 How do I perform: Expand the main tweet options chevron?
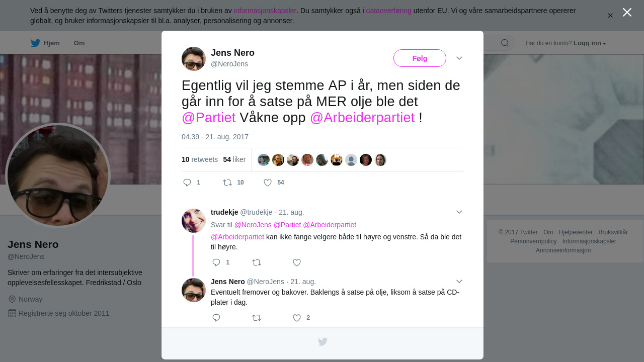(459, 58)
